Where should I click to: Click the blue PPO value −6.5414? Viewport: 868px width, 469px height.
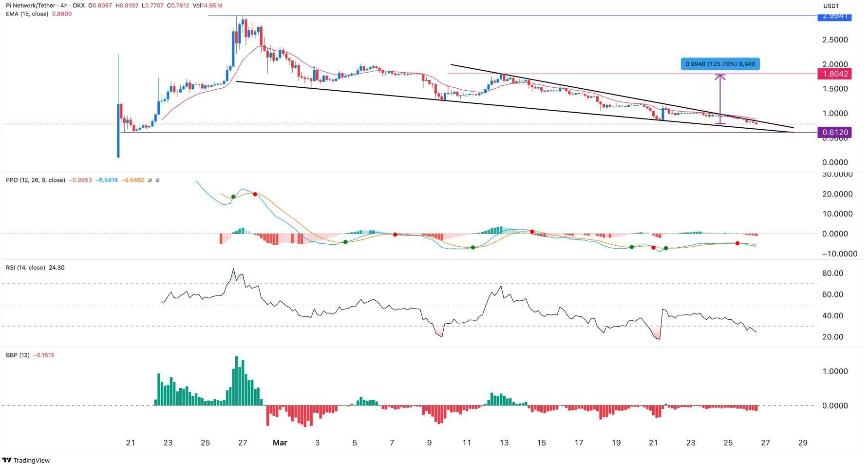[106, 180]
